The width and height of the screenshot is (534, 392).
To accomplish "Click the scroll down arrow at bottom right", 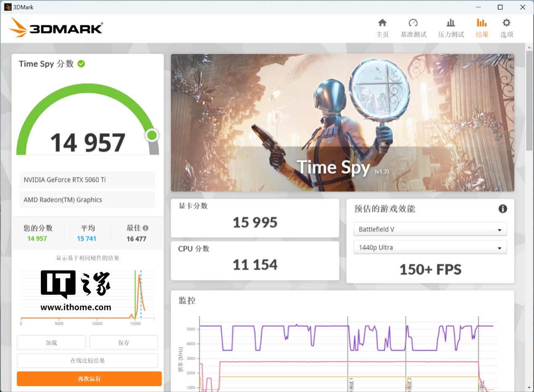I will pyautogui.click(x=529, y=387).
